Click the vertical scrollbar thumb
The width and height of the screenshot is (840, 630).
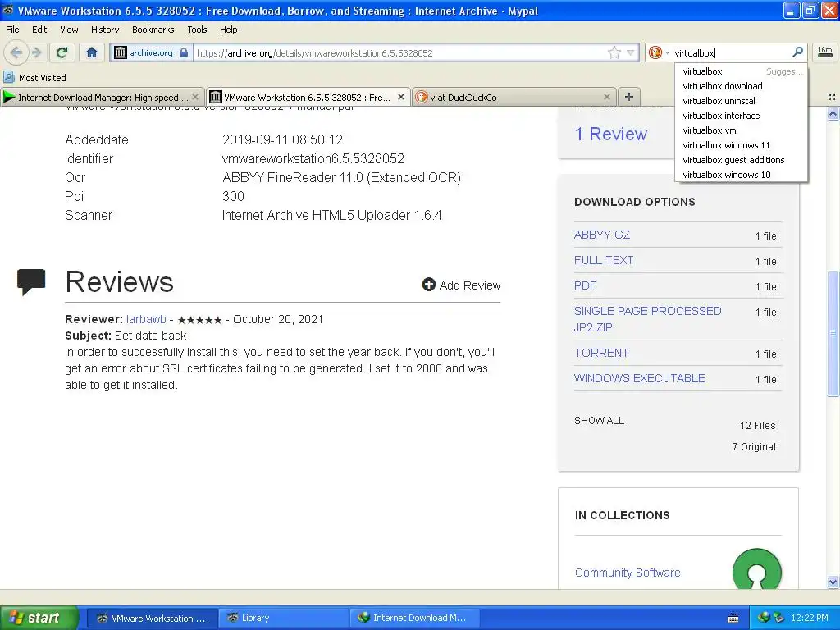tap(833, 333)
